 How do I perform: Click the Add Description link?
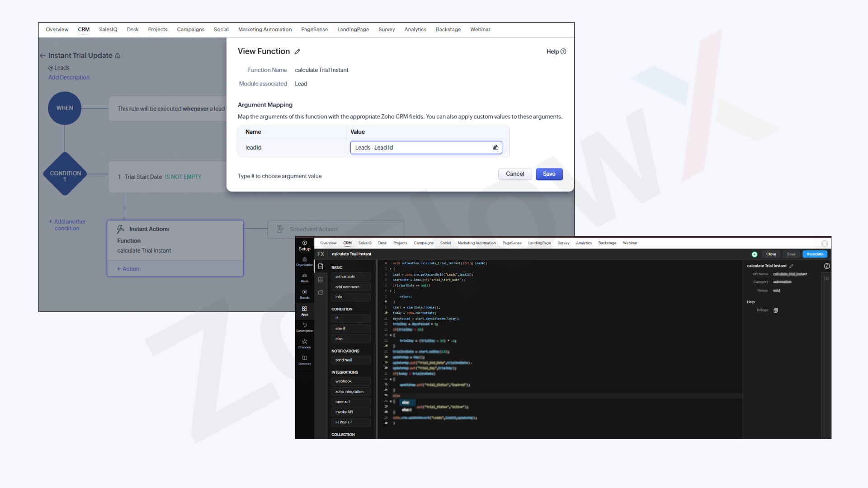coord(69,78)
